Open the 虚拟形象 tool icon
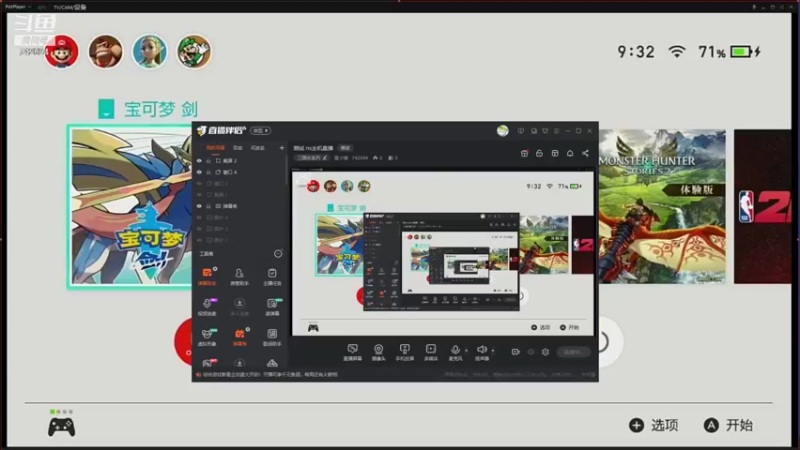 click(x=207, y=337)
